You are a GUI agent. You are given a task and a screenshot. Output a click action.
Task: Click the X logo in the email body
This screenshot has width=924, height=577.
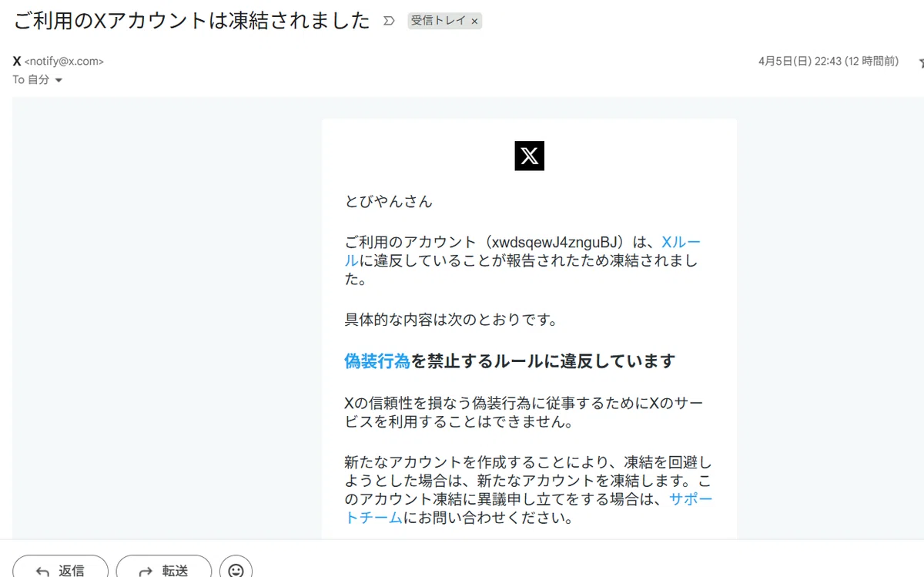(529, 156)
